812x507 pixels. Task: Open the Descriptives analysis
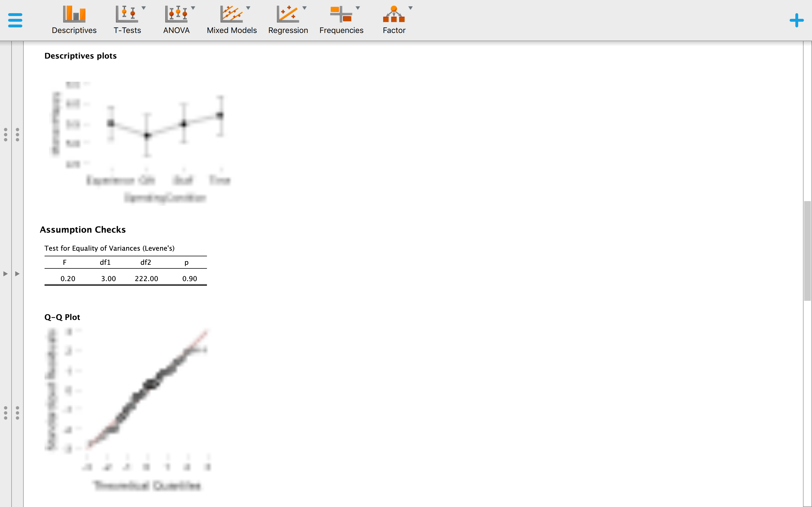(x=74, y=19)
